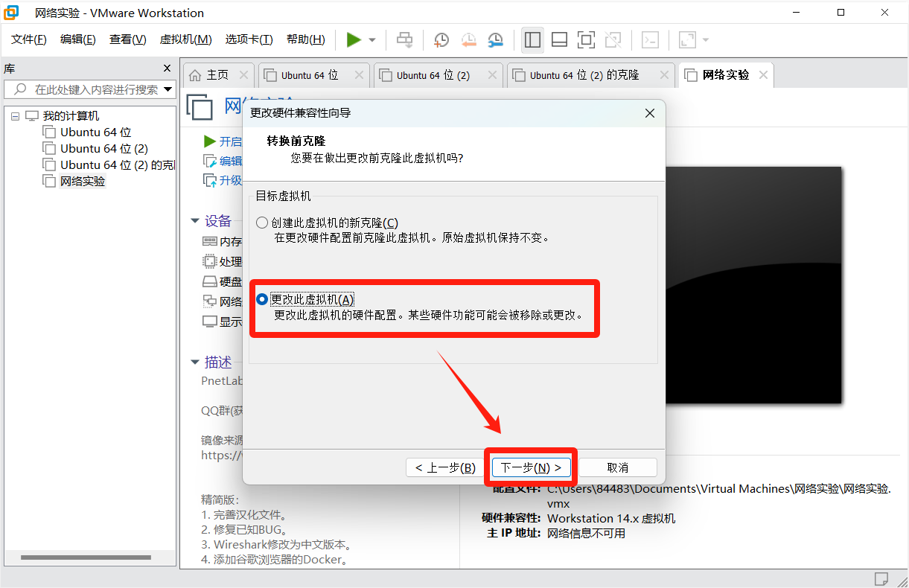
Task: Take a snapshot of this virtual machine
Action: 441,40
